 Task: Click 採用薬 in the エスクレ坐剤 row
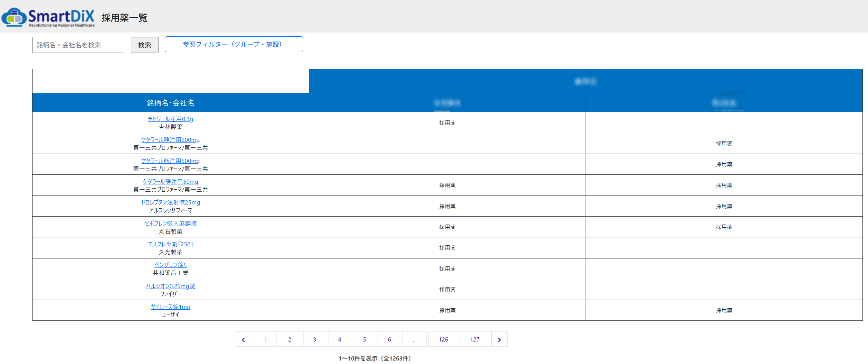447,248
